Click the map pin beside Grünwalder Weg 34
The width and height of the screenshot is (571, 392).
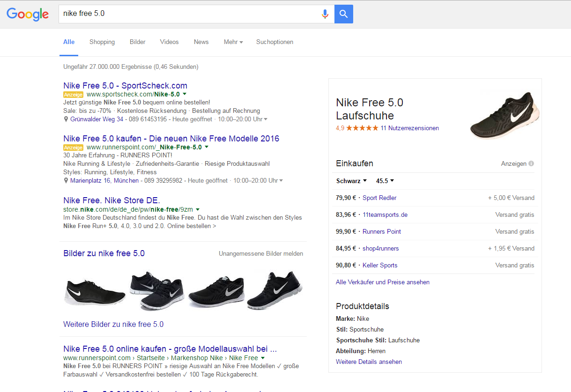pyautogui.click(x=66, y=119)
